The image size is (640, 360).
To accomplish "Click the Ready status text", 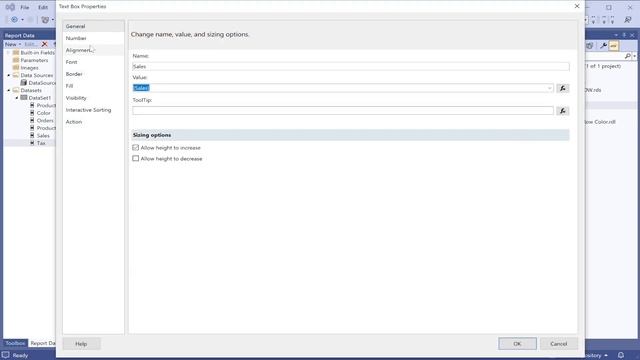I will pos(20,356).
